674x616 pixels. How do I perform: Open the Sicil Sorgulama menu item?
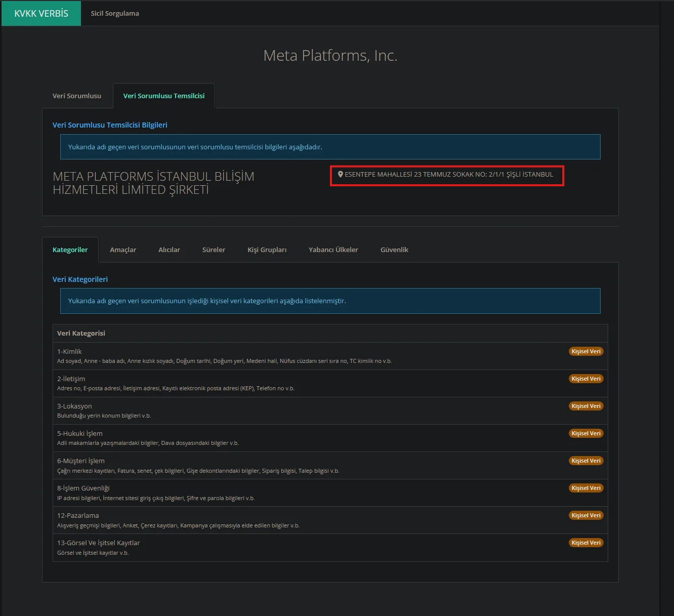(115, 13)
